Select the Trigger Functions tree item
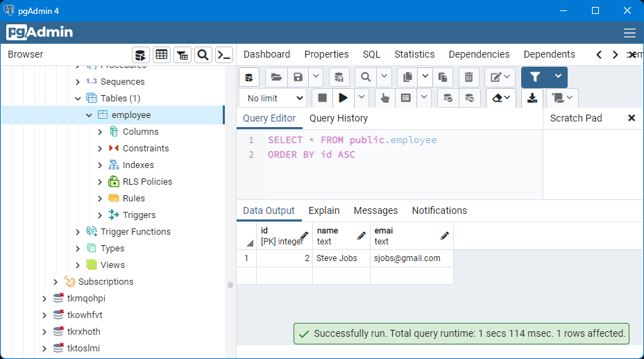644x359 pixels. pos(135,232)
